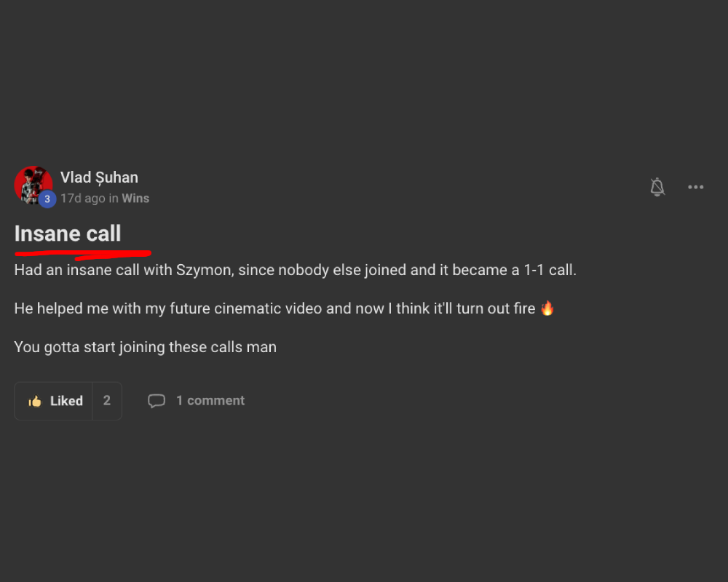Open the Wins category link
728x582 pixels.
click(135, 199)
